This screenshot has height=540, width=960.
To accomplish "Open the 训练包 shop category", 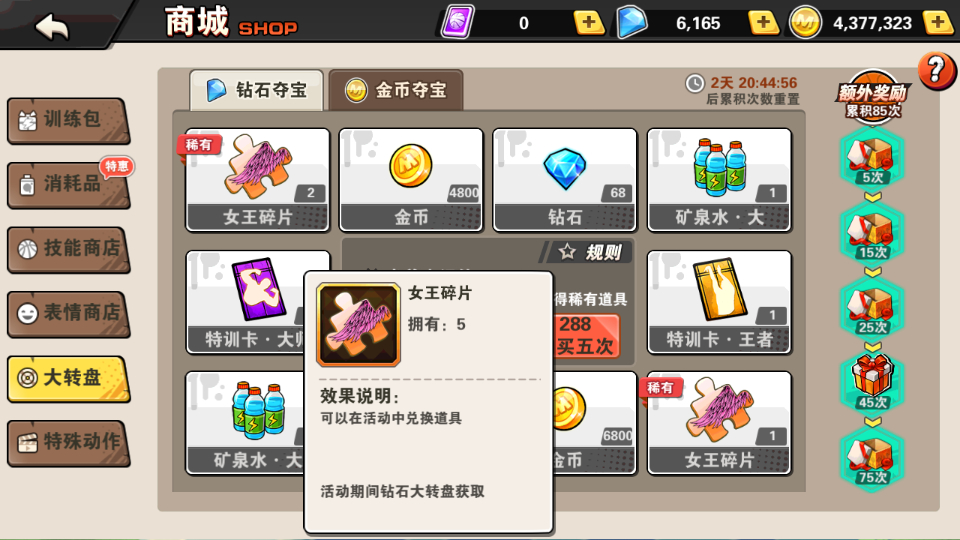I will coord(68,121).
